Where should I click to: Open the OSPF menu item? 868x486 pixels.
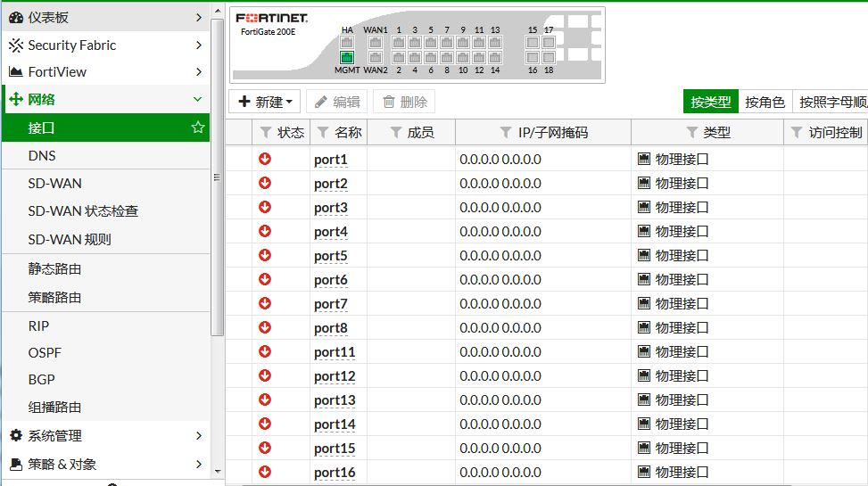(106, 352)
